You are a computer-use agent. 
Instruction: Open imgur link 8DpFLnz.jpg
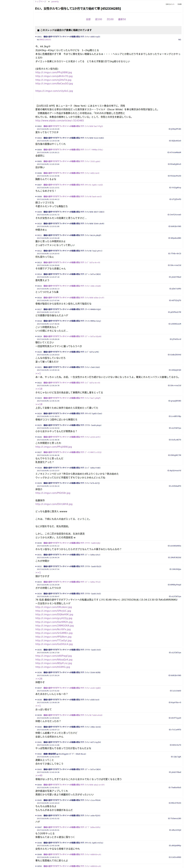[x=54, y=663]
